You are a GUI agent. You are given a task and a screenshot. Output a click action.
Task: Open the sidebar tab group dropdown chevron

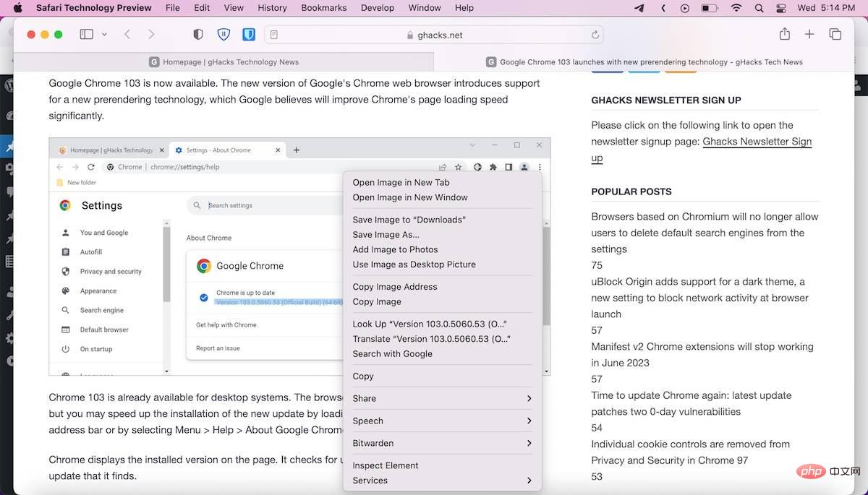point(104,35)
